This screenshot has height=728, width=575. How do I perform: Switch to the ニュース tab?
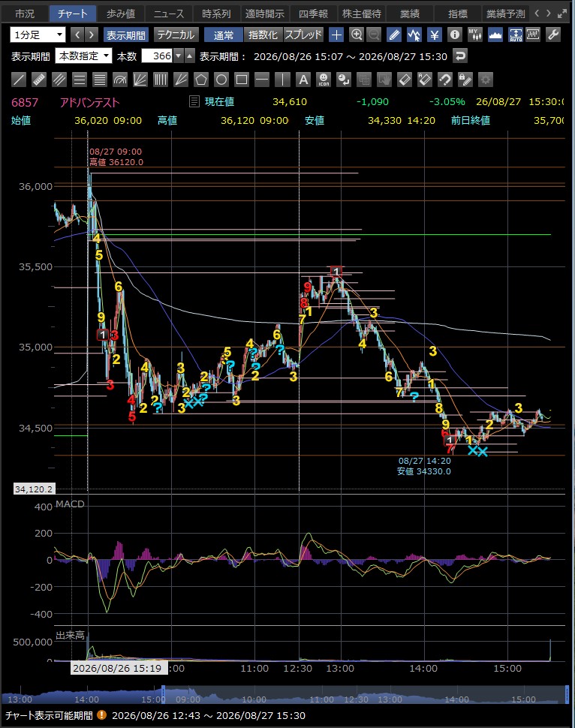[x=168, y=14]
